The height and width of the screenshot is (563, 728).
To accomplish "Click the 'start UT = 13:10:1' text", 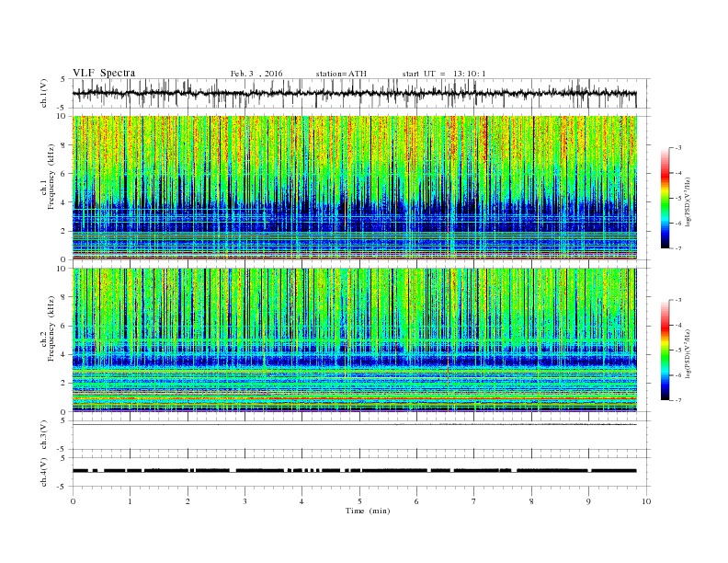I will pos(444,74).
